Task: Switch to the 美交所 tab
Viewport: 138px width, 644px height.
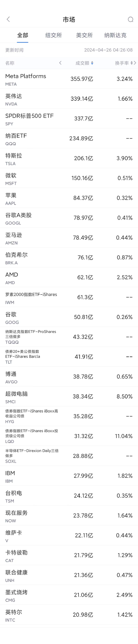Action: pyautogui.click(x=84, y=35)
